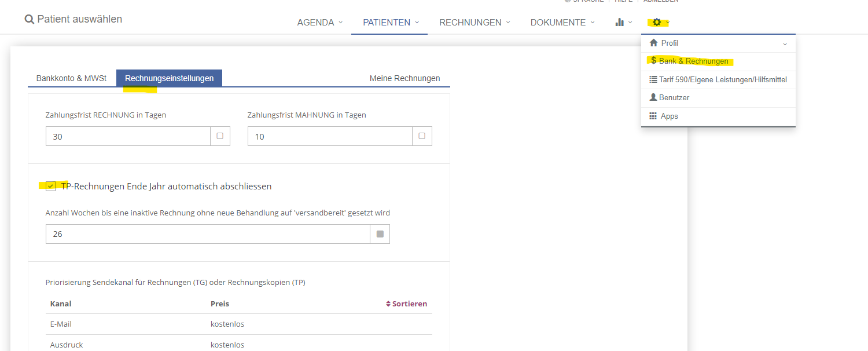Open the settings gear menu

pos(657,22)
